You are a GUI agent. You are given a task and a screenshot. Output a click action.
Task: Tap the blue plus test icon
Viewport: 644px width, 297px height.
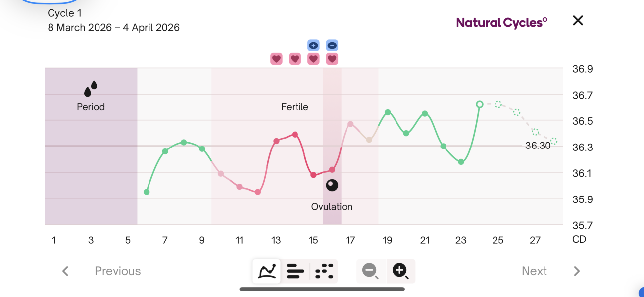[x=313, y=46]
